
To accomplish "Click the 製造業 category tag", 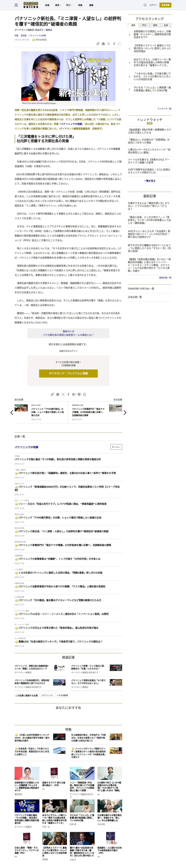I will tap(24, 35).
